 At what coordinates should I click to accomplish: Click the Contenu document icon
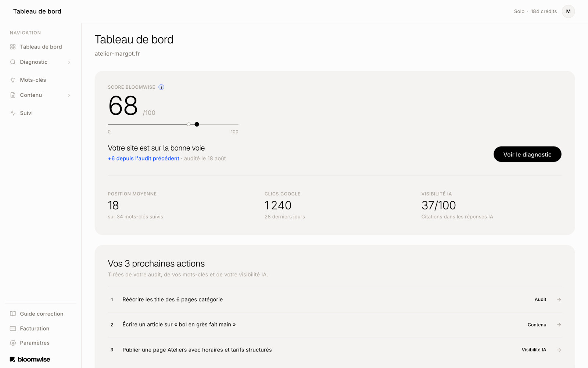pos(13,95)
